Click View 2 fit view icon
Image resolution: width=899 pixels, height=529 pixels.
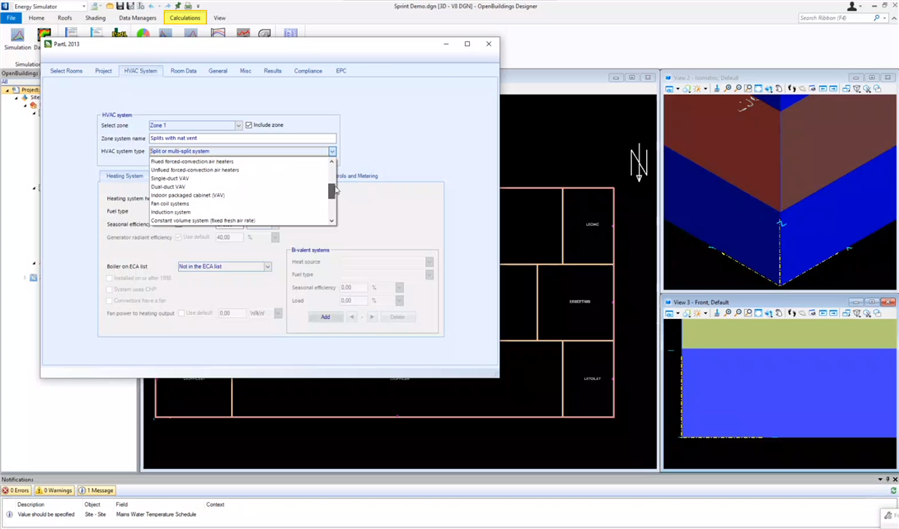pos(759,88)
